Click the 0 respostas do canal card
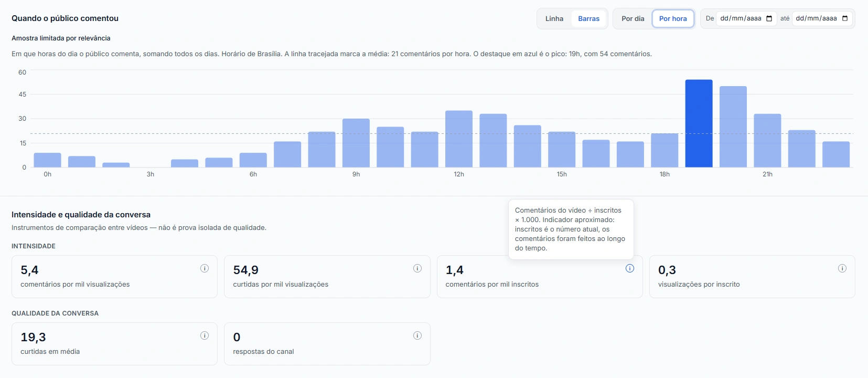The image size is (868, 378). coord(327,344)
